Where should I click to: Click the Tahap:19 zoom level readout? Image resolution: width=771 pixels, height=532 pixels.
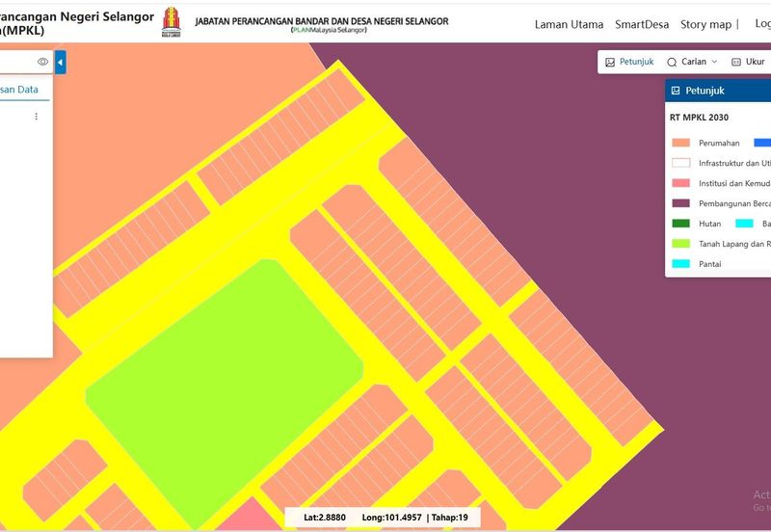450,518
